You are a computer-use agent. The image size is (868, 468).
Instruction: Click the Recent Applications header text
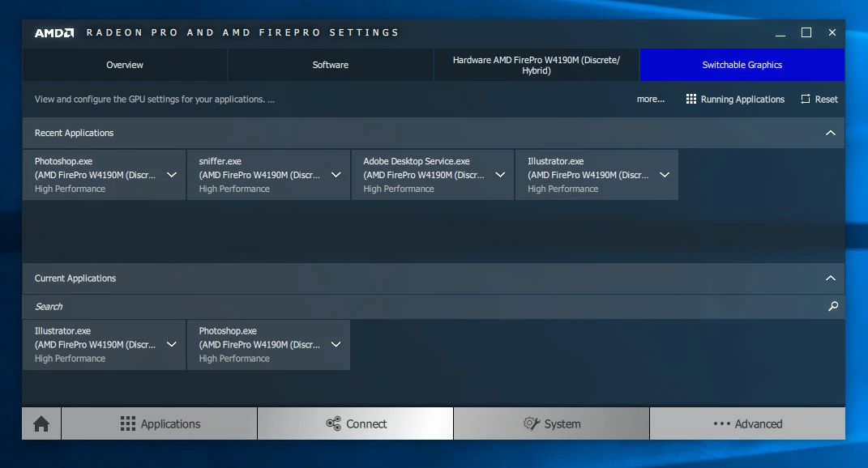tap(75, 133)
